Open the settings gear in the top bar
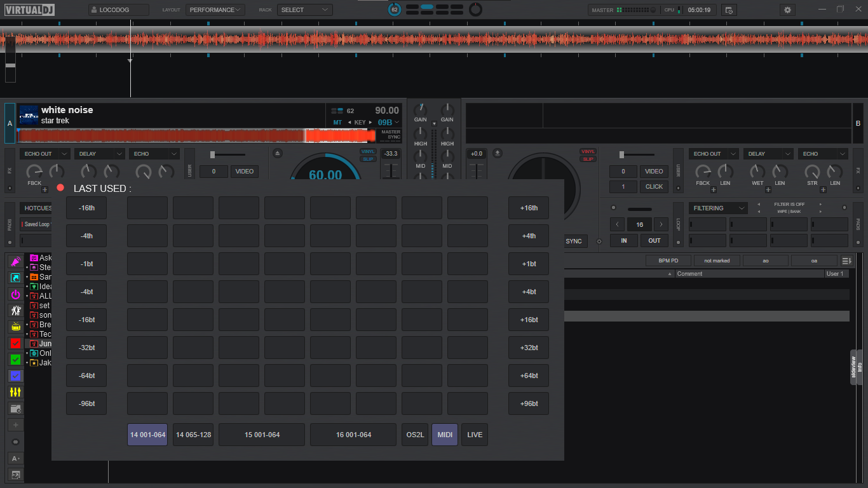 click(x=788, y=10)
